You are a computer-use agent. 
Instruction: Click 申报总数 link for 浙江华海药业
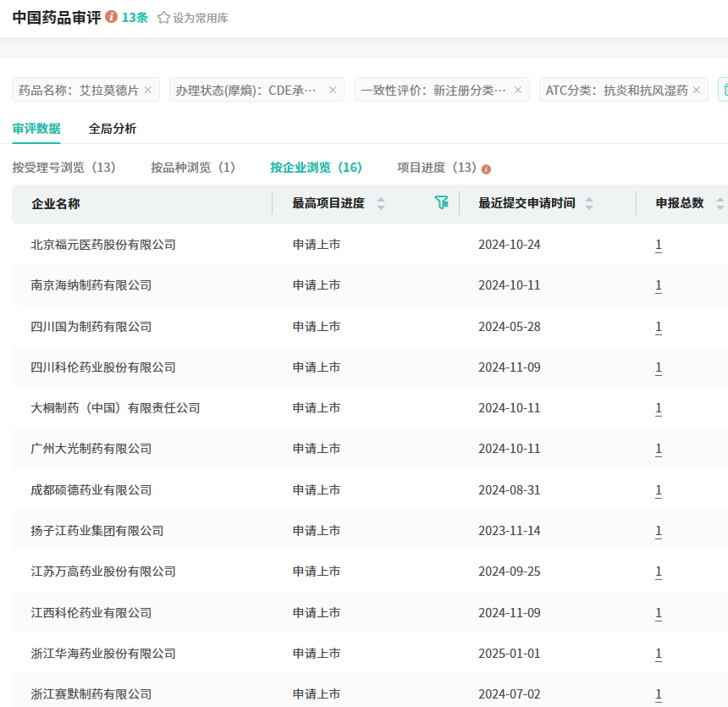659,654
